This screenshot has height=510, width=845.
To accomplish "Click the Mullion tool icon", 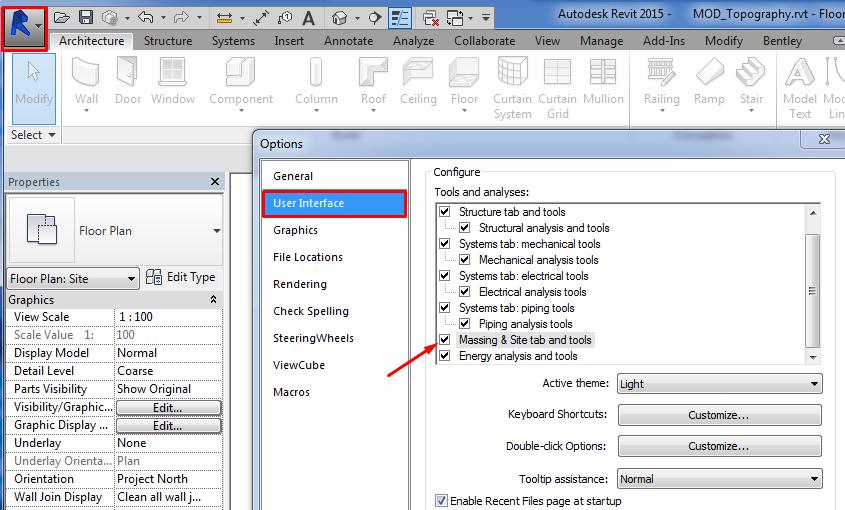I will [603, 72].
